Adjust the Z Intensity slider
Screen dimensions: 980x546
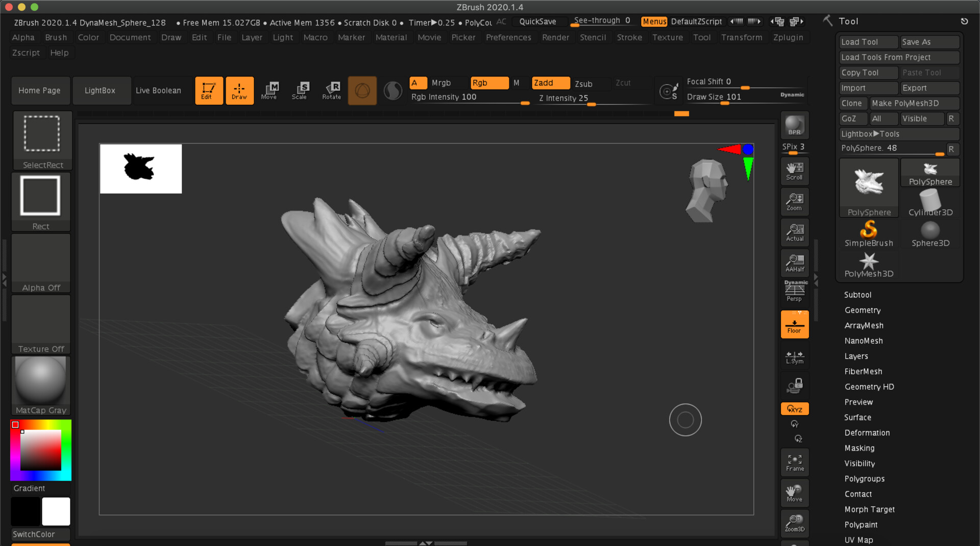click(x=591, y=105)
